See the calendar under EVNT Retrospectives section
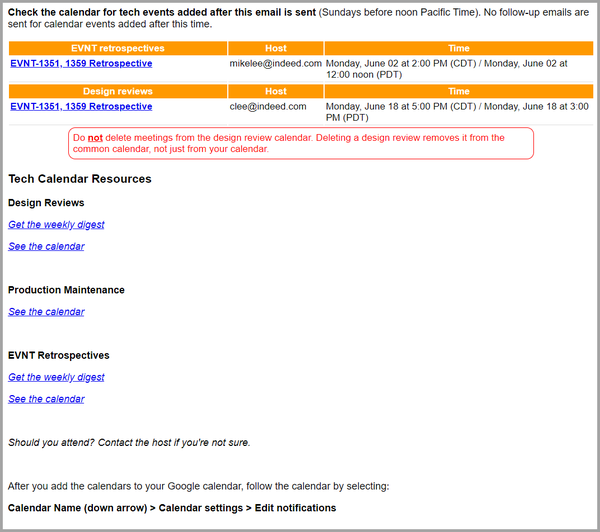 (46, 399)
